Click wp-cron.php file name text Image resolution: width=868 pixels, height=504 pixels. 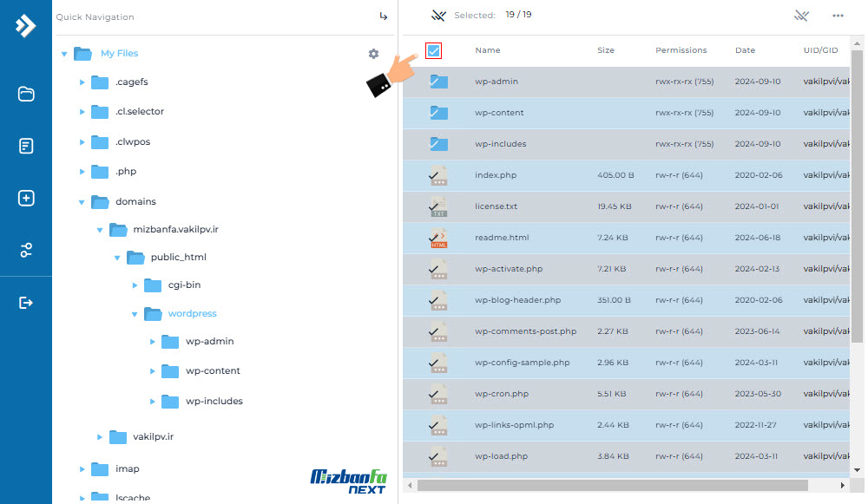pos(502,394)
